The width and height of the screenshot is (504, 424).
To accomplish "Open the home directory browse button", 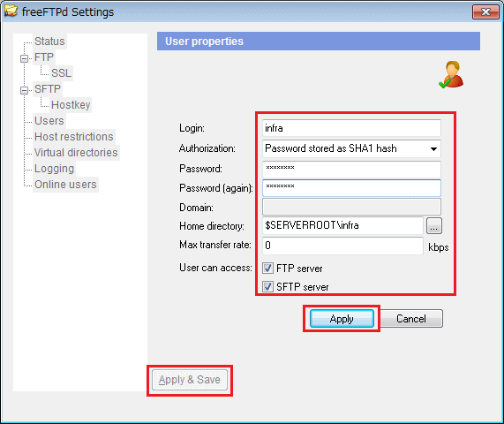I will coord(434,225).
